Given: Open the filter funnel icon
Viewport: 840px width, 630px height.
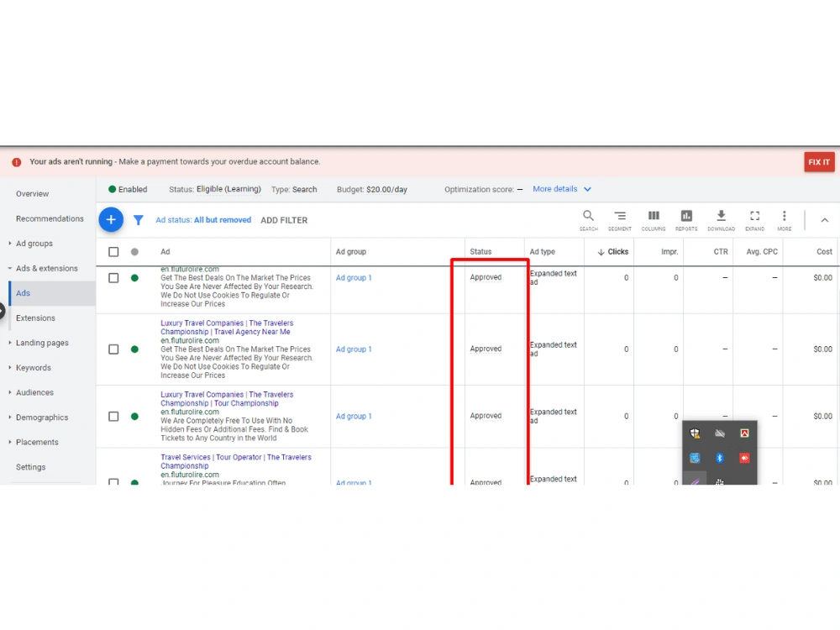Looking at the screenshot, I should coord(139,220).
